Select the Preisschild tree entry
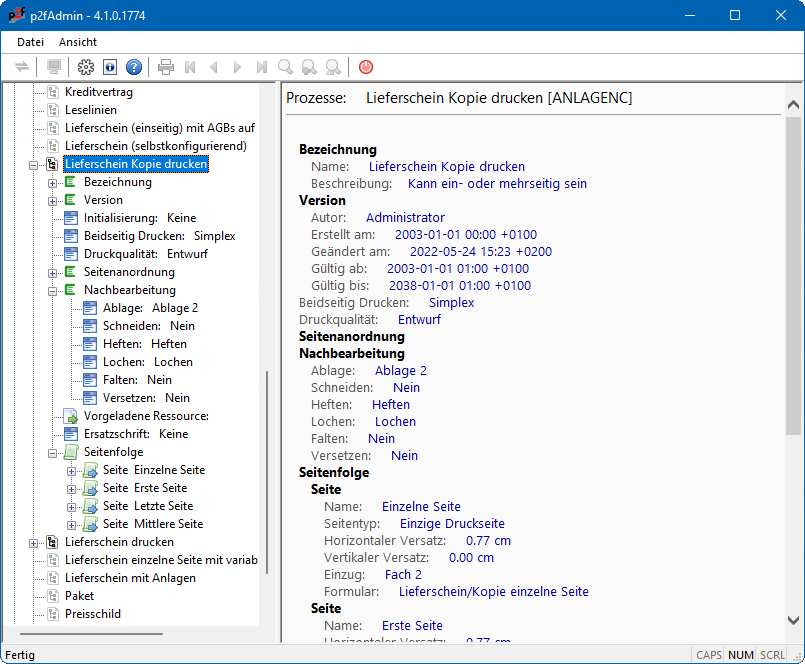 point(92,614)
